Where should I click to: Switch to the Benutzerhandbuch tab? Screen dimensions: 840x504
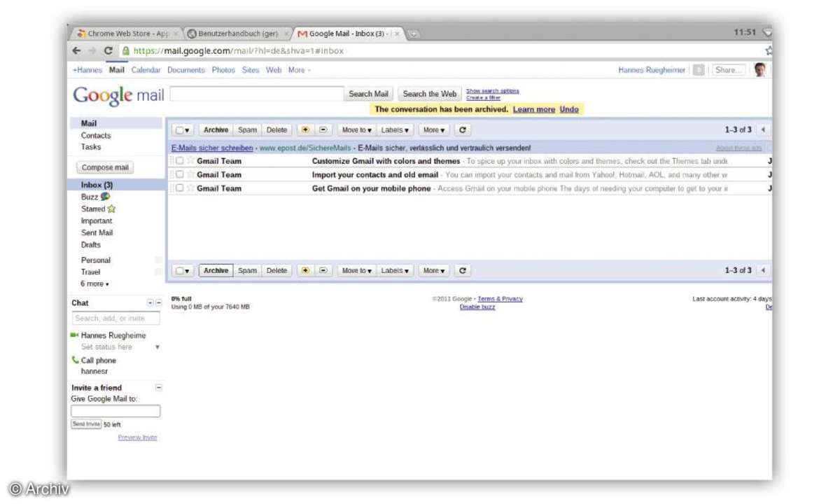pos(237,34)
